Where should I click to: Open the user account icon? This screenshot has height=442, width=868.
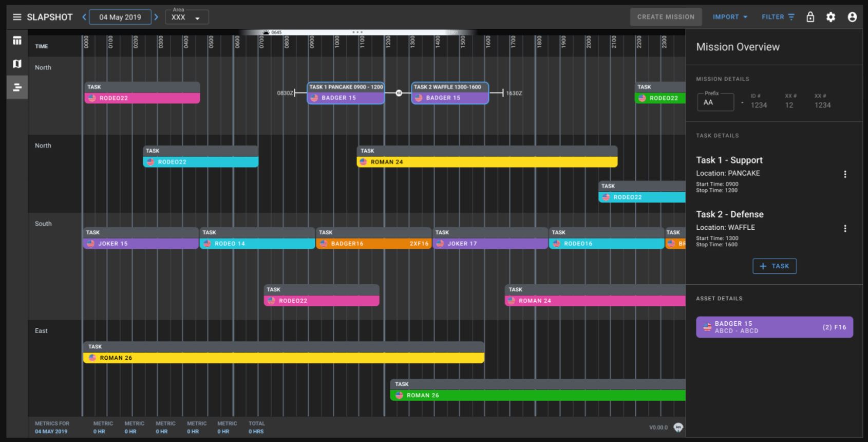point(852,17)
